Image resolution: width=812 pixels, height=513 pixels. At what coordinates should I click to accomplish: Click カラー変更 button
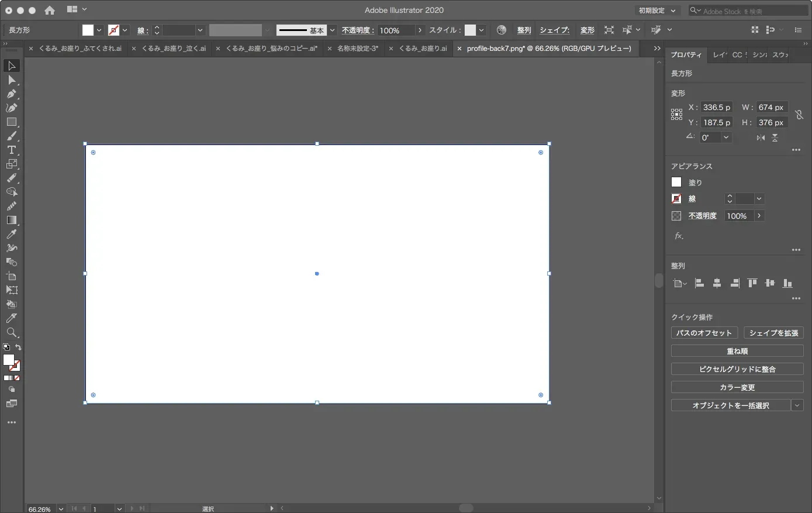pyautogui.click(x=737, y=387)
